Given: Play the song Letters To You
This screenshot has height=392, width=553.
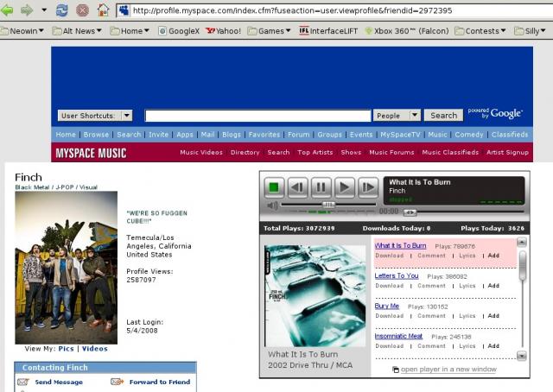Looking at the screenshot, I should click(x=397, y=275).
